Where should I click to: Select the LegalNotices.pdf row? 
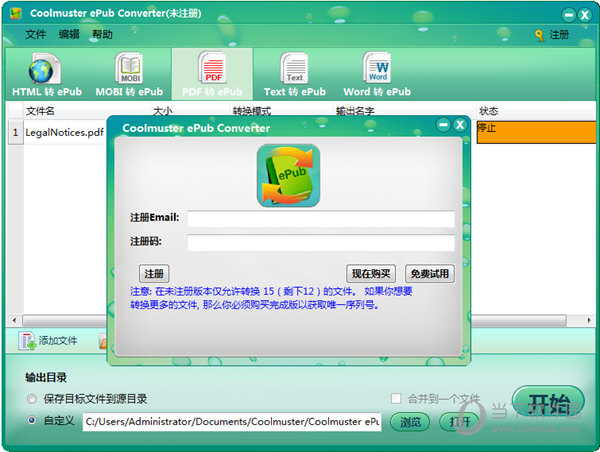click(x=64, y=132)
